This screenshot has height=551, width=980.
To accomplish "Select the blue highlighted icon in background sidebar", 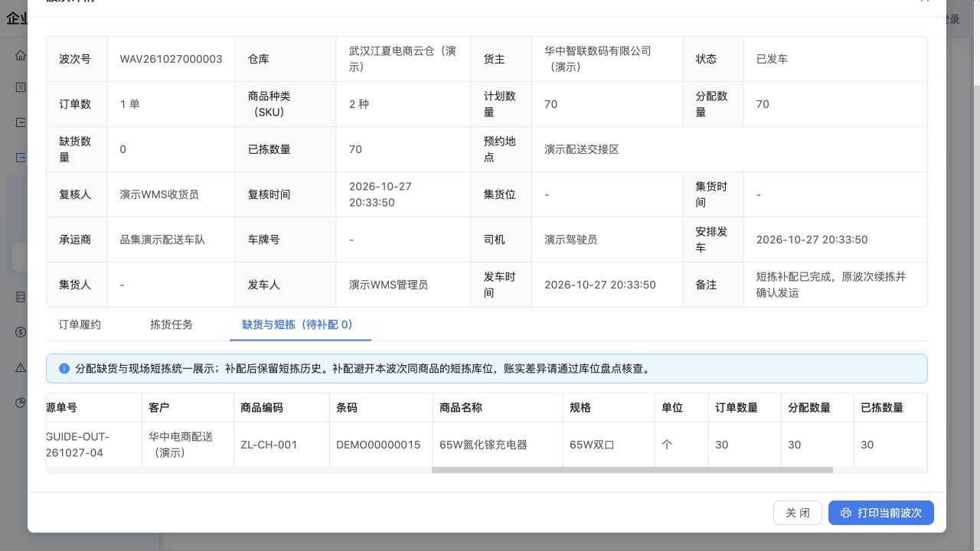I will [21, 158].
